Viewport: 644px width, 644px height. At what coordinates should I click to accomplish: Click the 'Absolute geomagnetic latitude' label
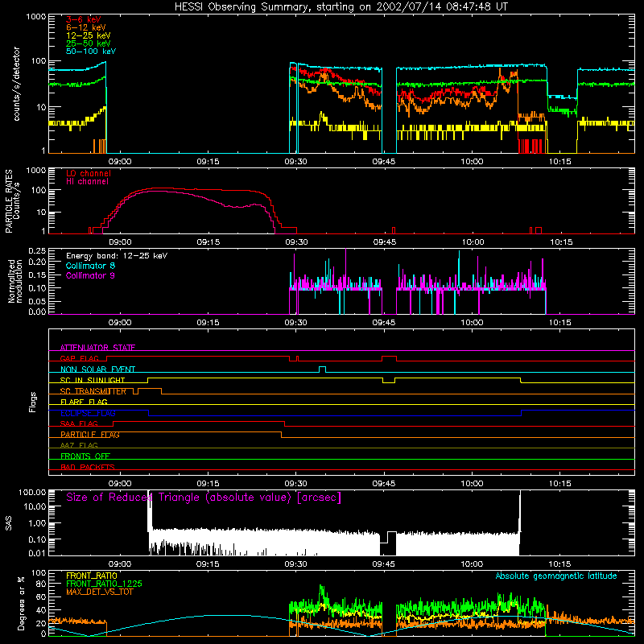(556, 576)
